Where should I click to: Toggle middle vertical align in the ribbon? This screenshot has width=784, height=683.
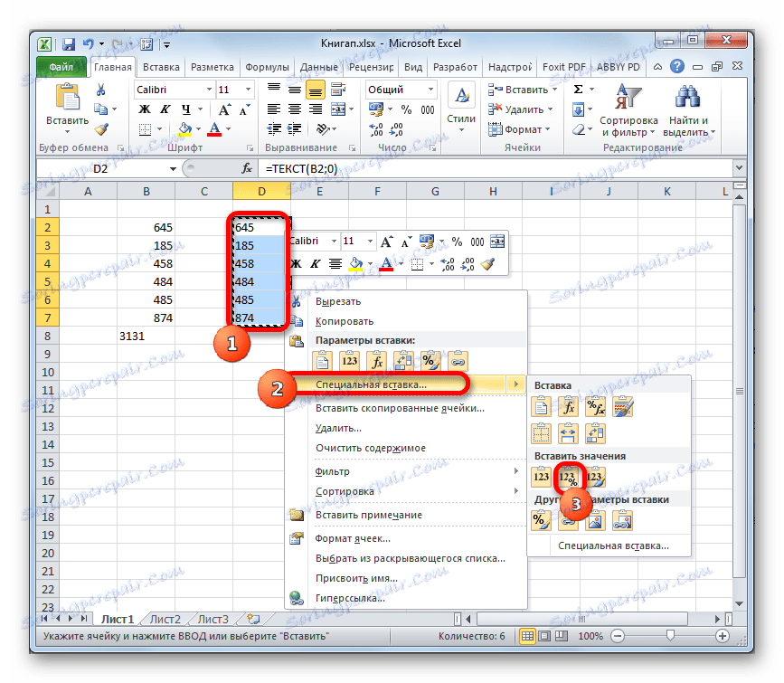295,90
